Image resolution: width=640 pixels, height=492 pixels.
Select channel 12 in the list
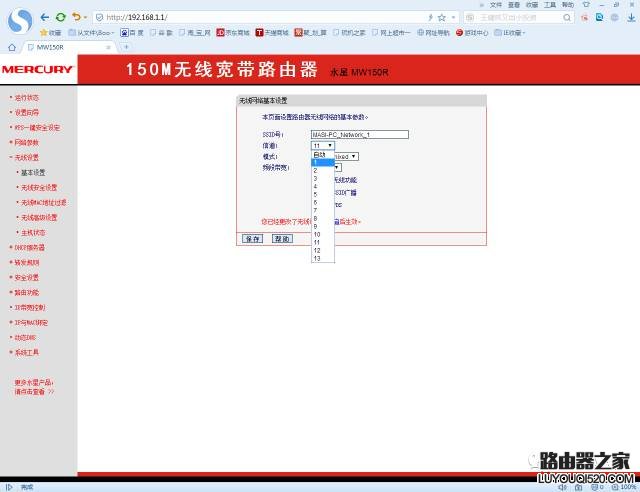(322, 250)
